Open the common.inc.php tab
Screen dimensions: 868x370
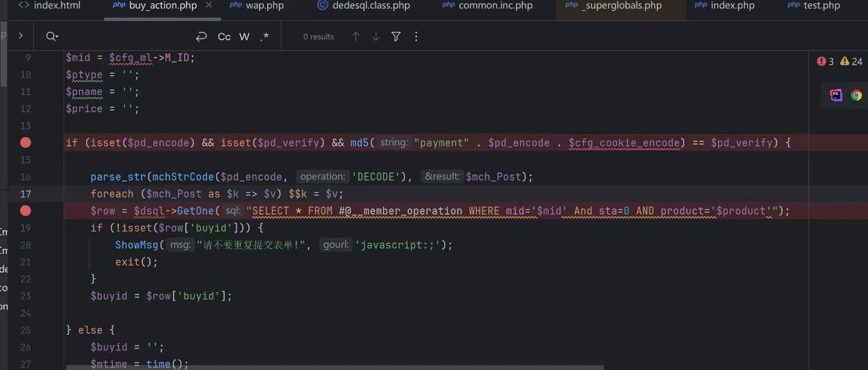point(488,5)
